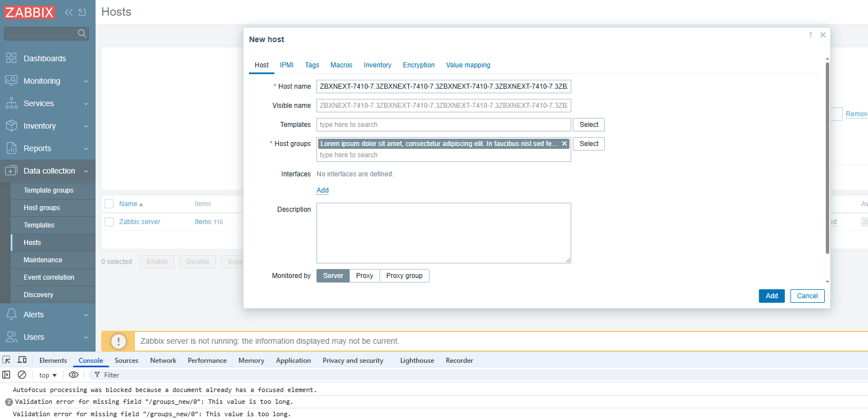Open the Zabbix server host link
This screenshot has width=868, height=419.
(139, 222)
